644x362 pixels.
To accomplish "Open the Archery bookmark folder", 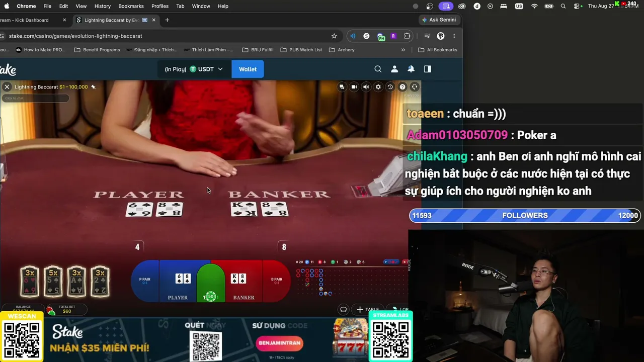I will tap(342, 50).
